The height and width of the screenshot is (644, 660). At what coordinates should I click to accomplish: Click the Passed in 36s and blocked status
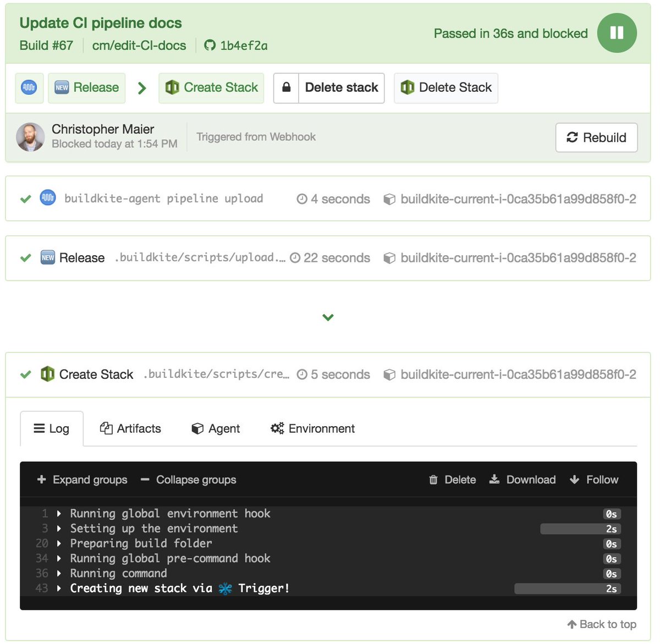[511, 34]
